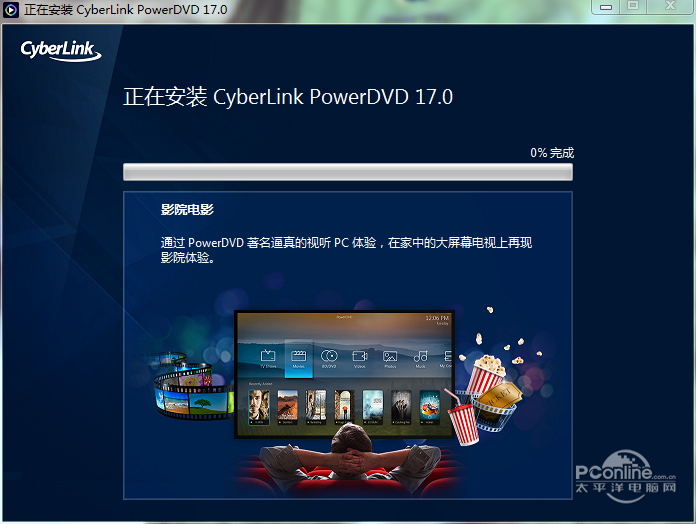
Task: Click the PowerDVD icon in the title bar
Action: tap(11, 9)
